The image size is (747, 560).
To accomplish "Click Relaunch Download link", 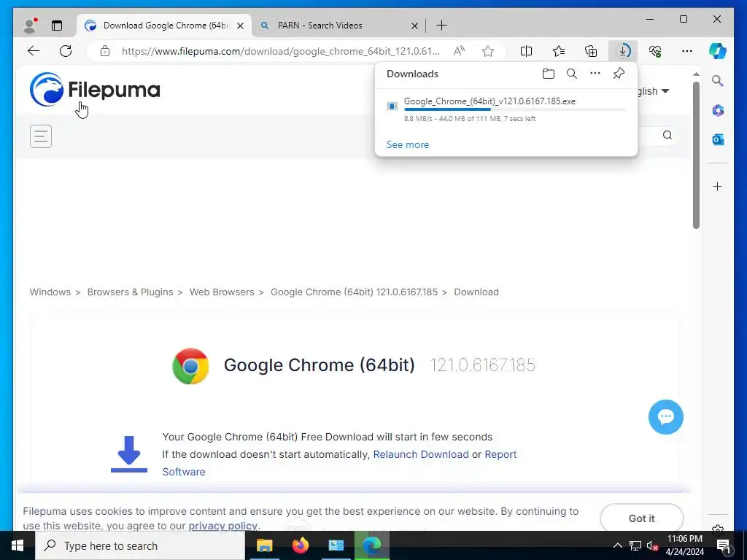I will point(421,454).
